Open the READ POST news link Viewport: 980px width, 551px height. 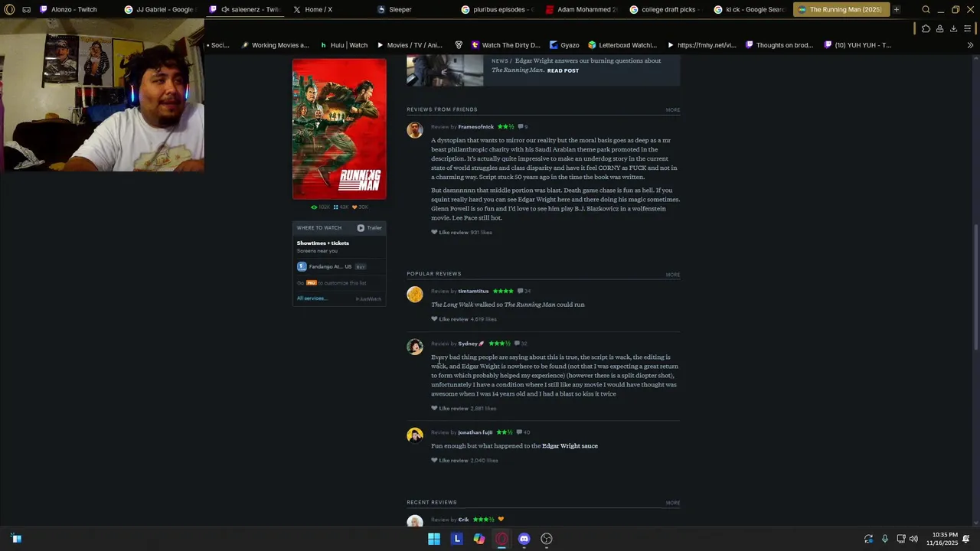coord(563,70)
